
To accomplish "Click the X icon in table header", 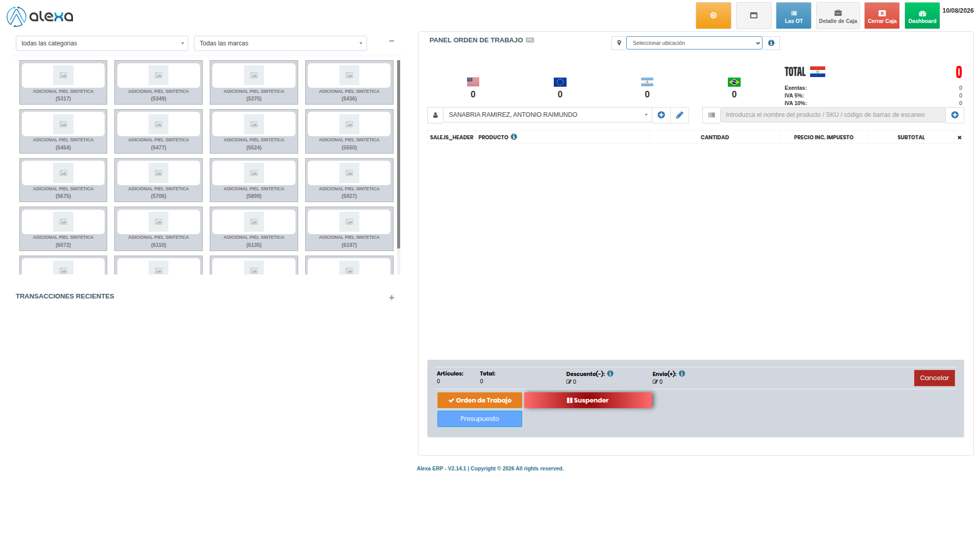I will pyautogui.click(x=959, y=137).
